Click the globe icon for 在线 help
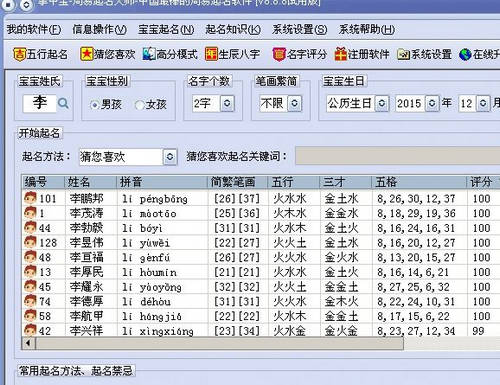500x385 pixels. [465, 54]
